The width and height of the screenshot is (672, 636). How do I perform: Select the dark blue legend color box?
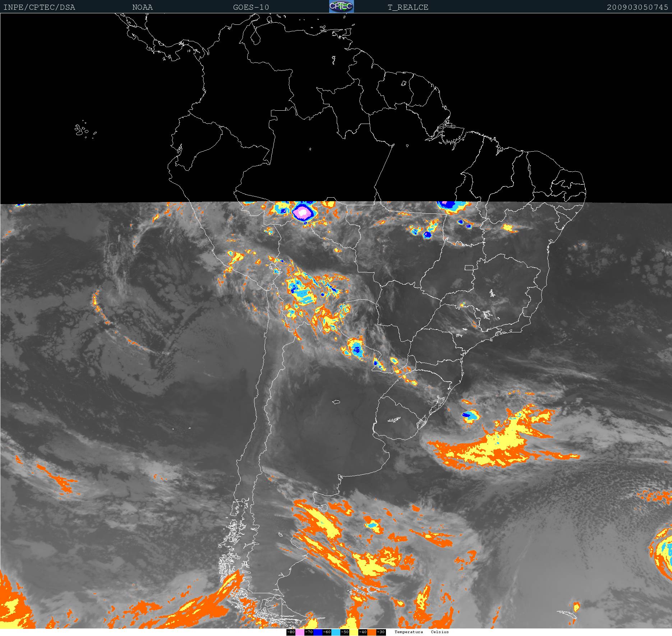click(318, 632)
